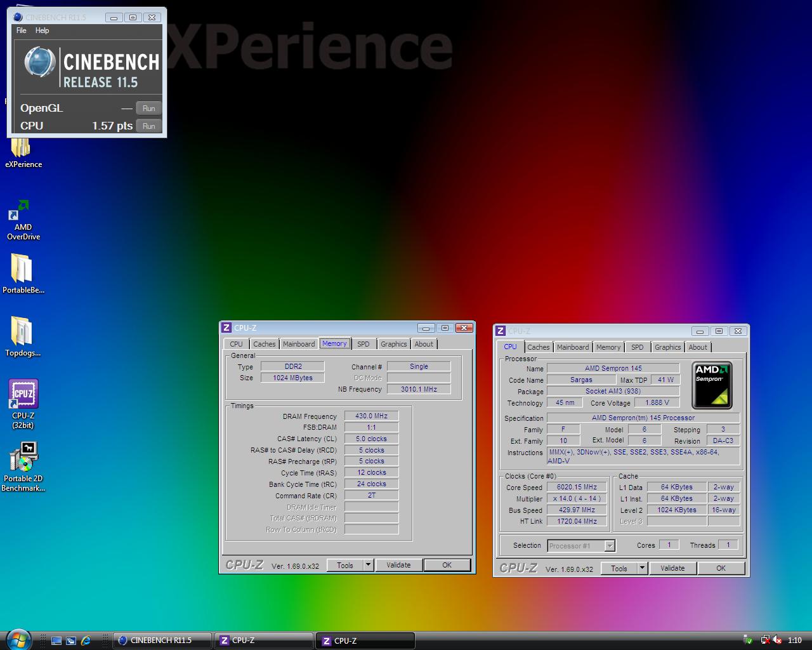Run the CPU test in Cinebench
The height and width of the screenshot is (650, 812).
coord(149,126)
